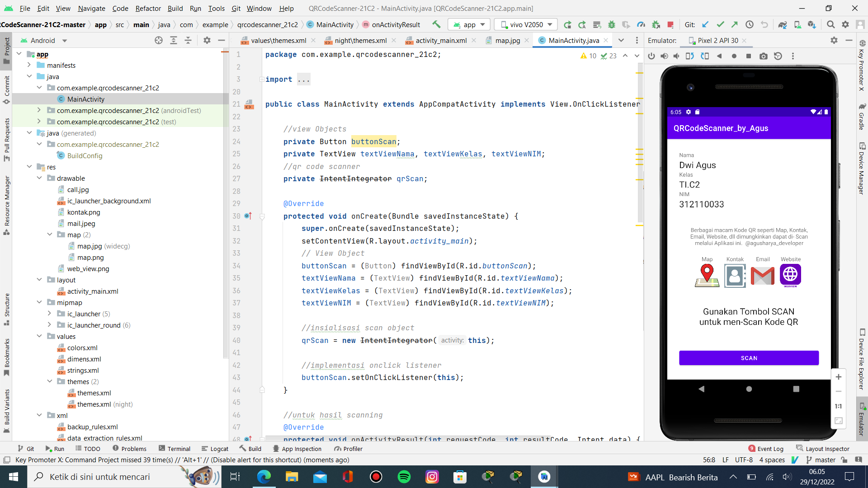Open the Terminal tool window
Screen dimensions: 868x488
click(x=175, y=449)
